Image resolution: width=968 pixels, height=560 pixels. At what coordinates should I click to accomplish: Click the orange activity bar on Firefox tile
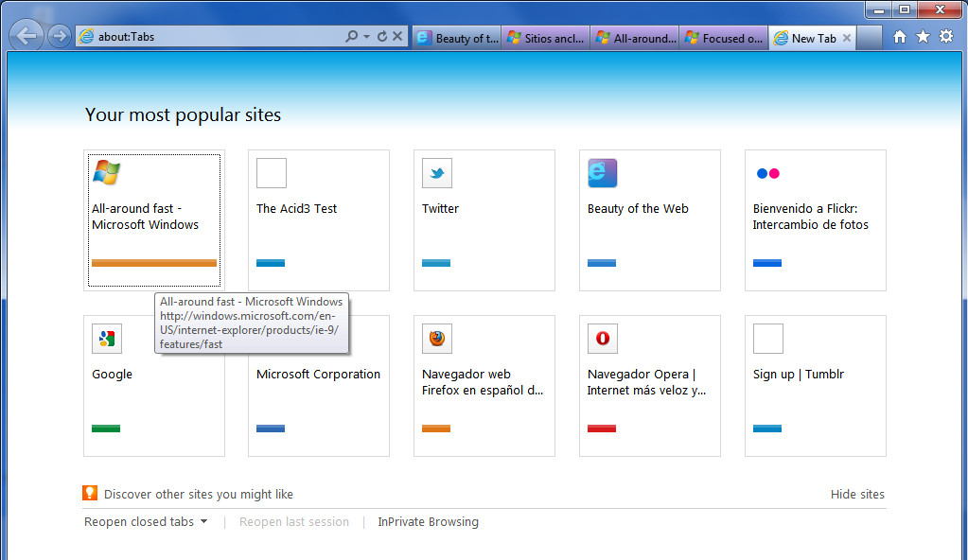pyautogui.click(x=436, y=429)
